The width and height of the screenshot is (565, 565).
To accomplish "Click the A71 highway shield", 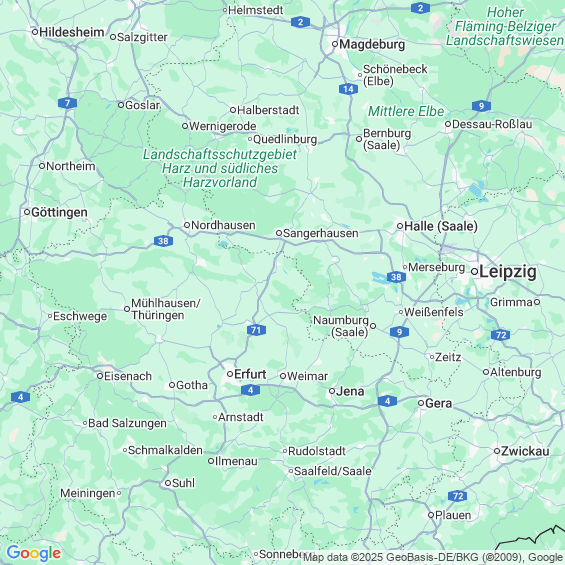I will point(256,330).
